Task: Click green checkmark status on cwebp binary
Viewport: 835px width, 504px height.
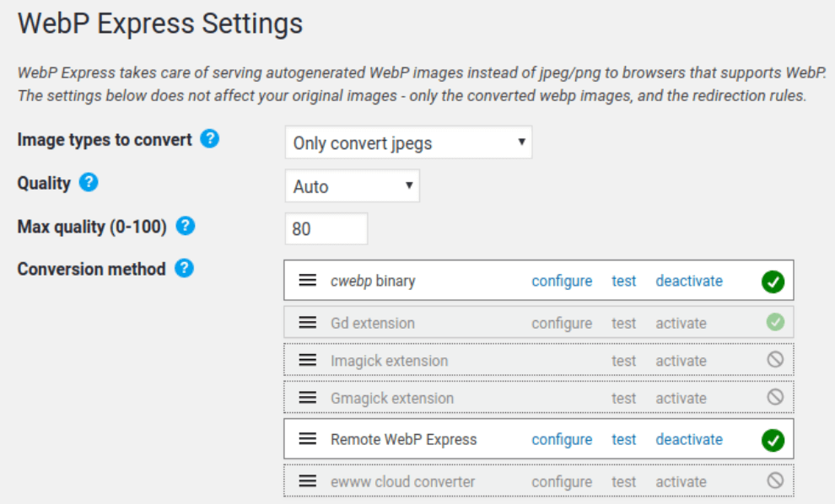Action: [773, 281]
